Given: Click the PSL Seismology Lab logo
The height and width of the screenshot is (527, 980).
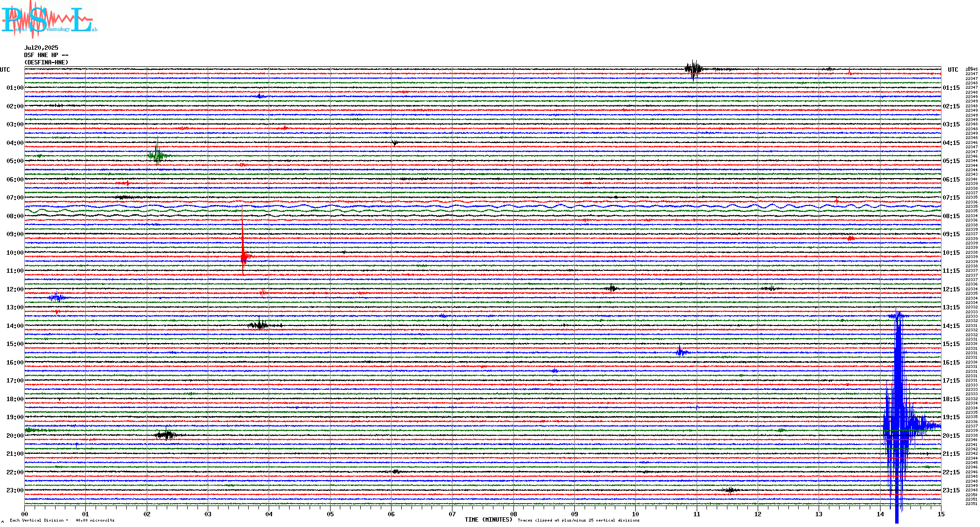Looking at the screenshot, I should (x=49, y=20).
